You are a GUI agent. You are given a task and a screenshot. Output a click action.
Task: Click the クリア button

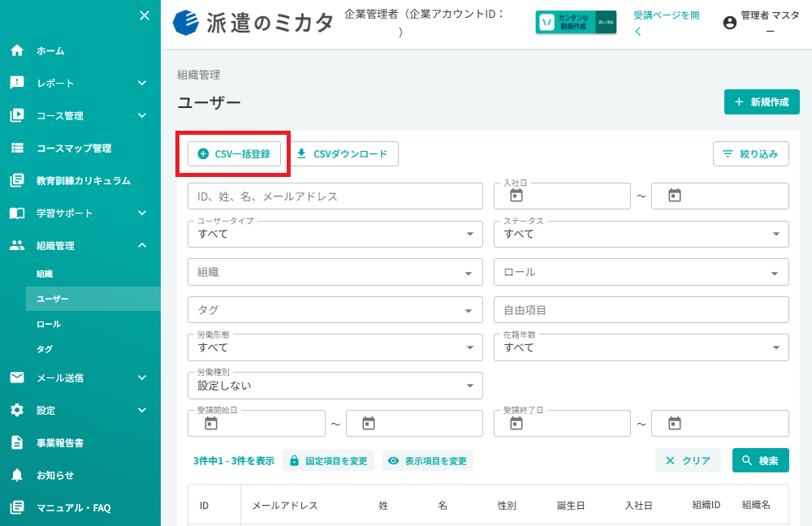(688, 460)
